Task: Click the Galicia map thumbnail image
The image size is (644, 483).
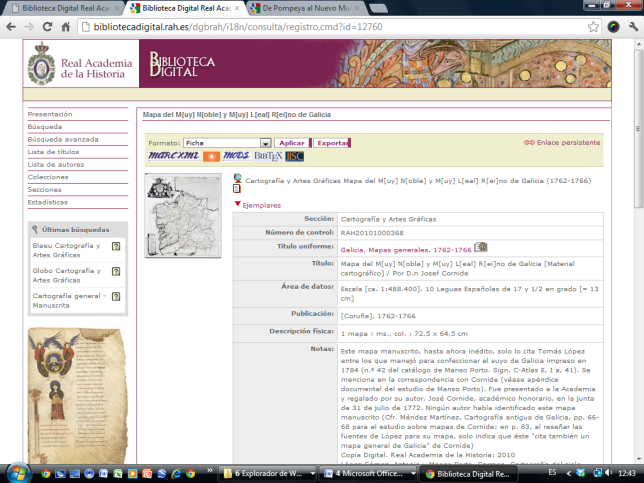Action: point(183,216)
